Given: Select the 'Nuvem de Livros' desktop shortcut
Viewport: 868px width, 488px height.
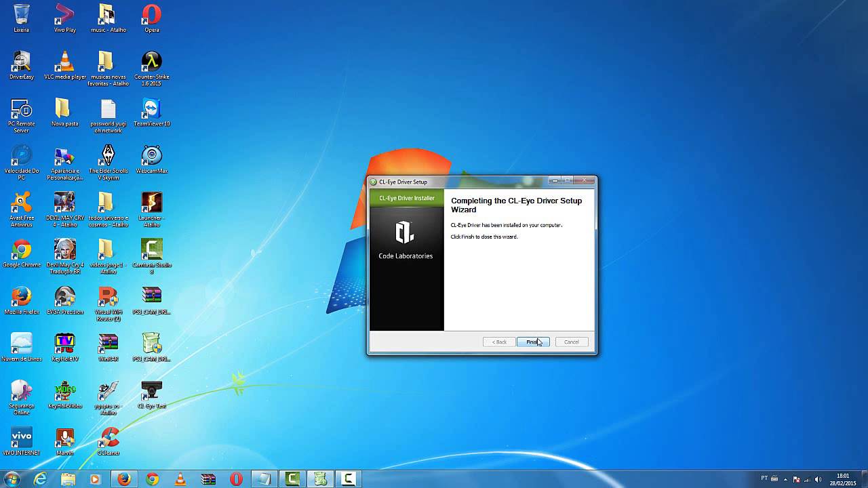Looking at the screenshot, I should click(21, 346).
